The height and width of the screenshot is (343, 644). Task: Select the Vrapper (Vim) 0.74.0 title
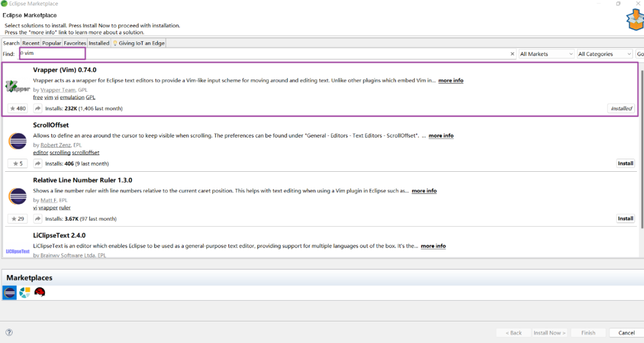(x=64, y=70)
